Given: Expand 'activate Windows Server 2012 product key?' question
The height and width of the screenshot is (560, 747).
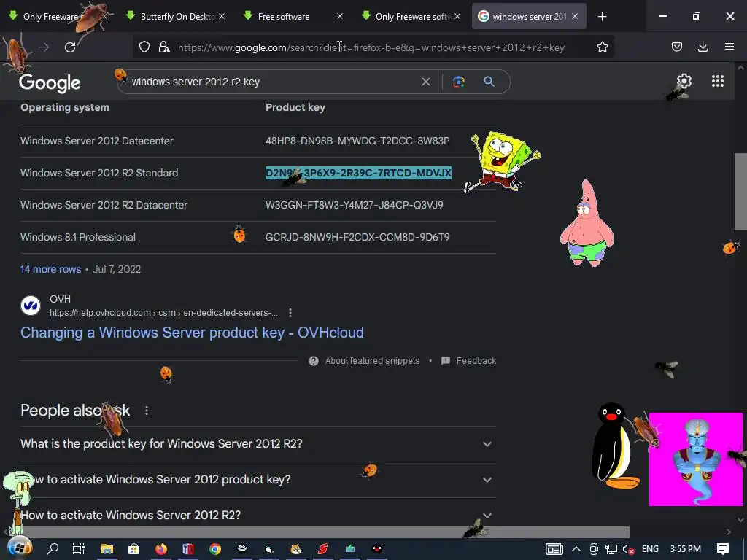Looking at the screenshot, I should (x=258, y=480).
